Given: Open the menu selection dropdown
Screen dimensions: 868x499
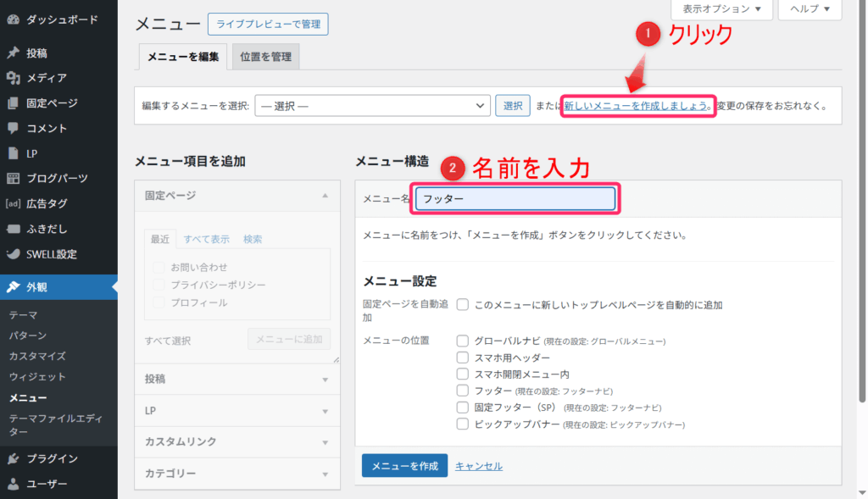Looking at the screenshot, I should click(x=373, y=106).
